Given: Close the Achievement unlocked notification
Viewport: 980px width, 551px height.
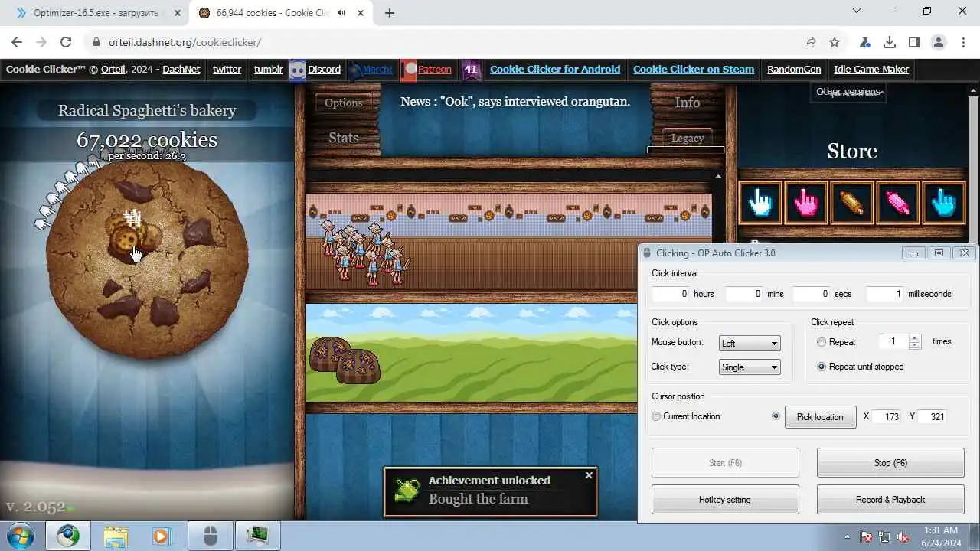Looking at the screenshot, I should 589,475.
